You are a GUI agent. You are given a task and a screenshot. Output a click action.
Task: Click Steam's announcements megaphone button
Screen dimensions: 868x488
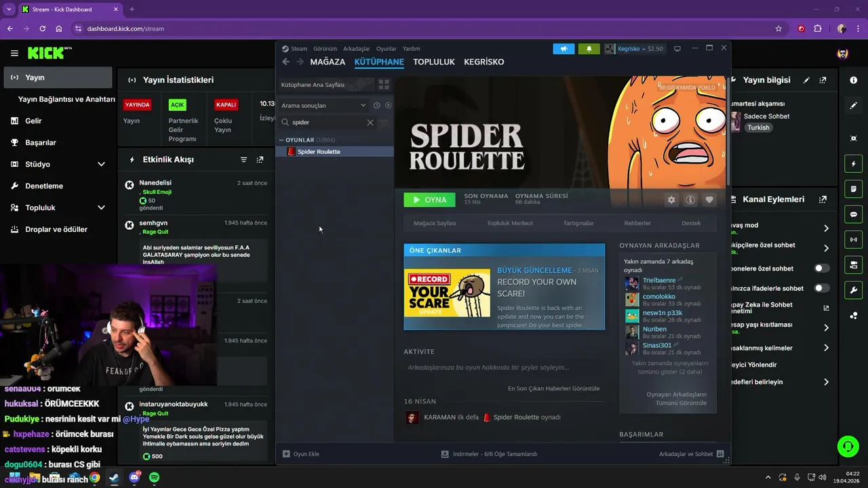tap(564, 49)
